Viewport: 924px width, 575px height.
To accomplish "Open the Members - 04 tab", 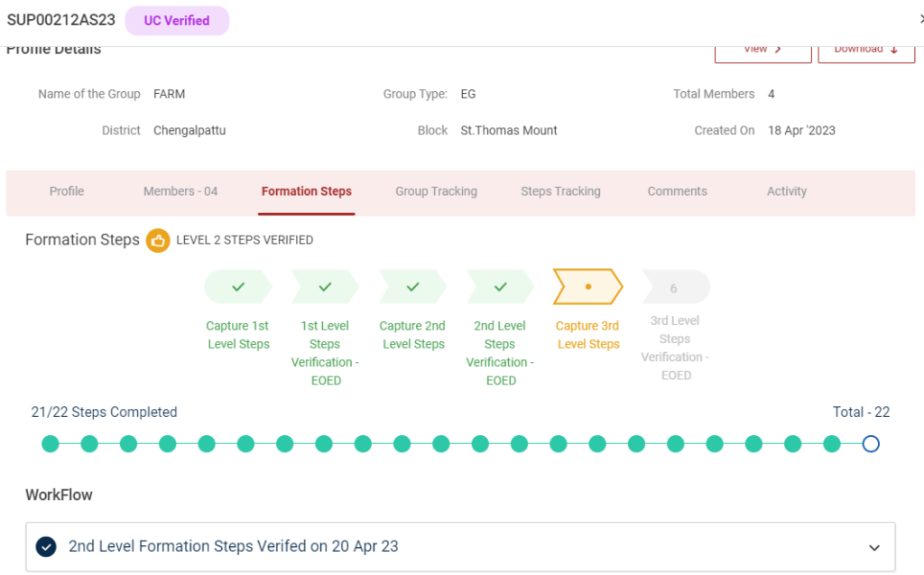I will coord(180,191).
